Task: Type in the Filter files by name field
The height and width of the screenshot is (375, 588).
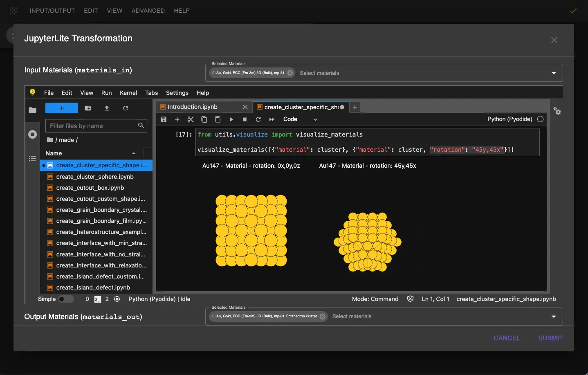Action: [x=92, y=126]
